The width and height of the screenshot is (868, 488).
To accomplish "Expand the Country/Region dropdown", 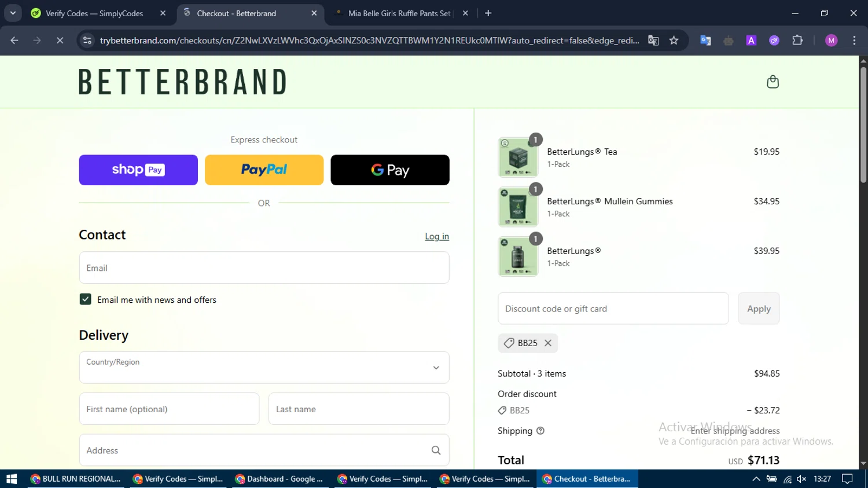I will [x=264, y=368].
